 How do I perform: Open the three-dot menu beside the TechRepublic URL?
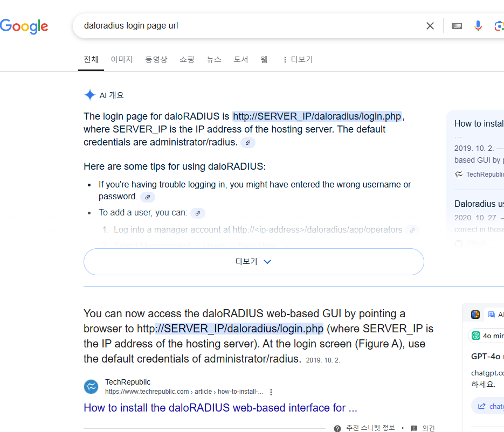(x=271, y=392)
